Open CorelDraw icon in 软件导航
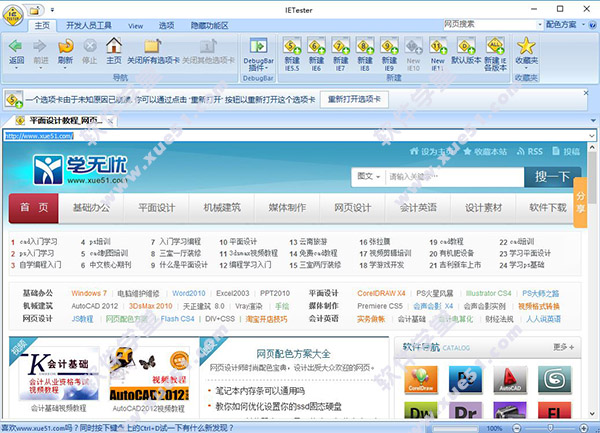600x433 pixels. click(421, 379)
